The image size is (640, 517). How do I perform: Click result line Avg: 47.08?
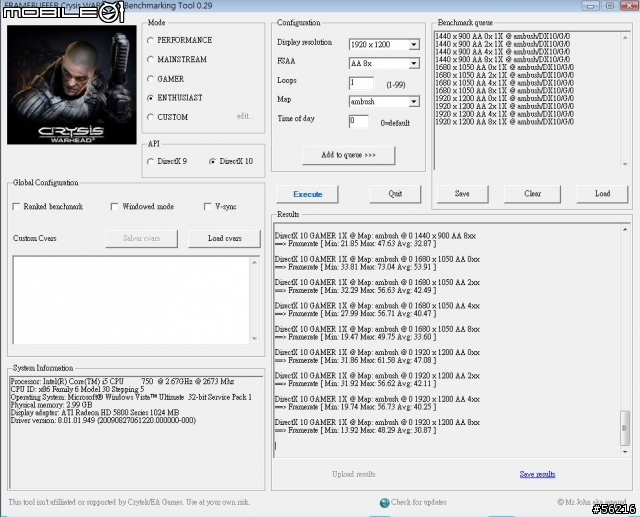[355, 361]
